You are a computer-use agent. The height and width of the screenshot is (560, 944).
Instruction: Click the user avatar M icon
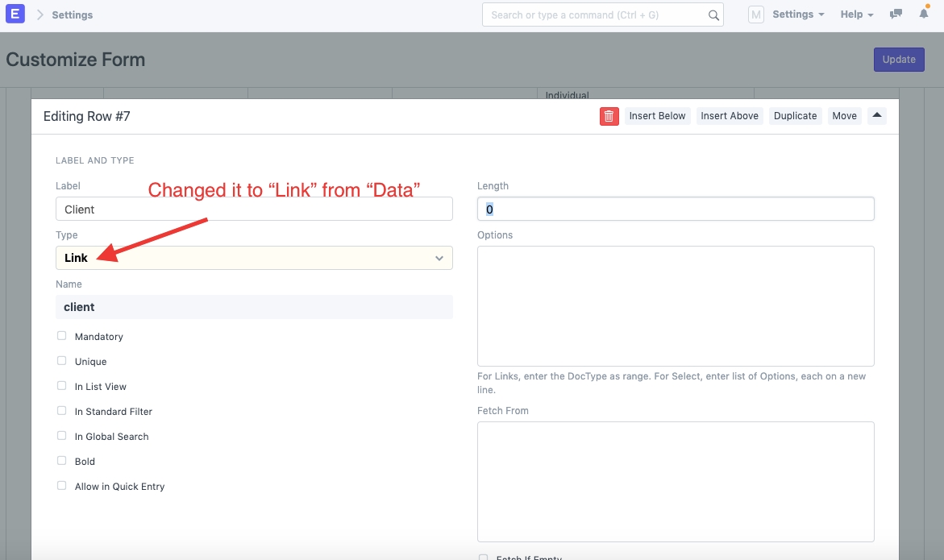756,15
